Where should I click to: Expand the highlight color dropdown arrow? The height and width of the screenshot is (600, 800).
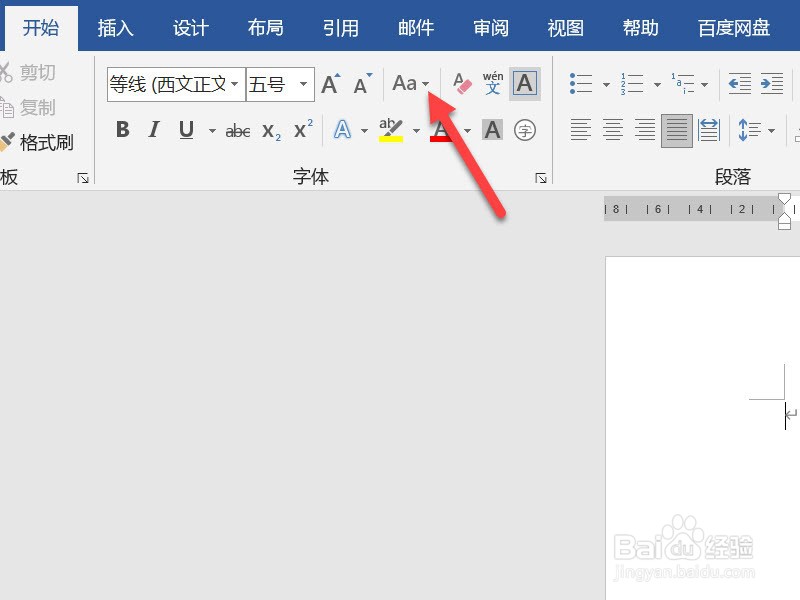point(416,131)
